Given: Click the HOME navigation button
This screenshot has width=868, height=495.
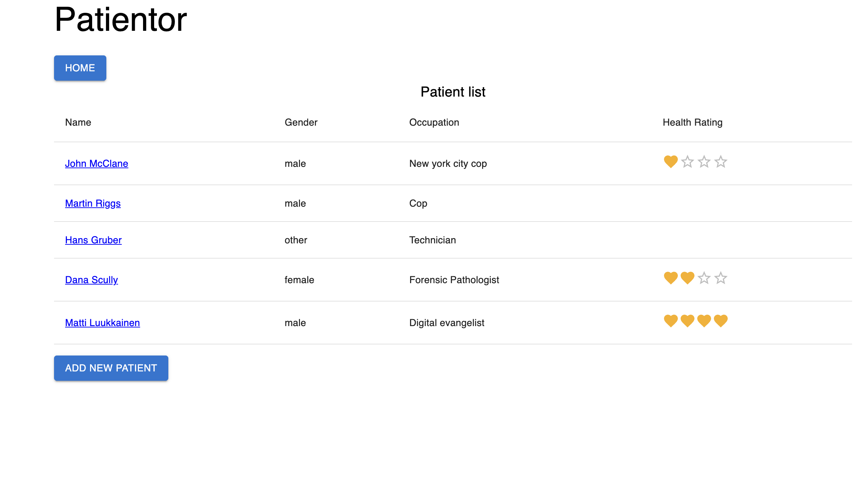Looking at the screenshot, I should [80, 68].
